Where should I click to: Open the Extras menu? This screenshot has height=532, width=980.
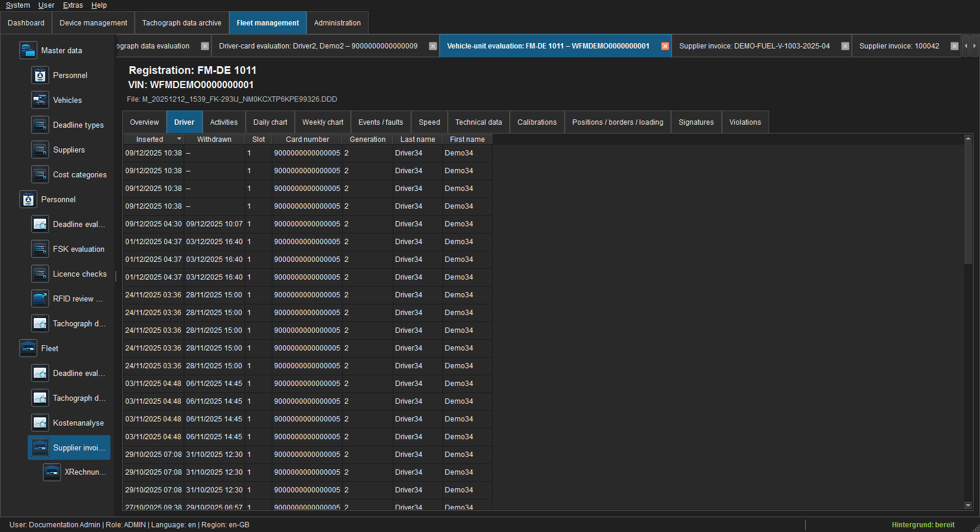[x=73, y=5]
